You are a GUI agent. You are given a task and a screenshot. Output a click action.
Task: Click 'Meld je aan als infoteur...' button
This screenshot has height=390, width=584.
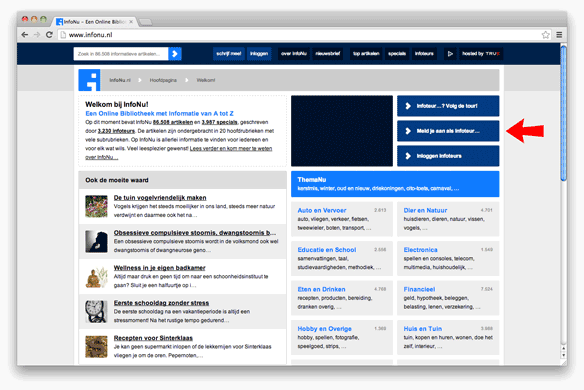pyautogui.click(x=448, y=131)
